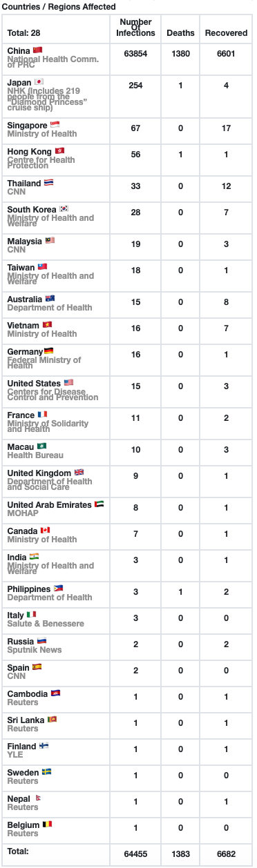Click the United Kingdom flag icon
This screenshot has width=257, height=868.
[x=79, y=473]
